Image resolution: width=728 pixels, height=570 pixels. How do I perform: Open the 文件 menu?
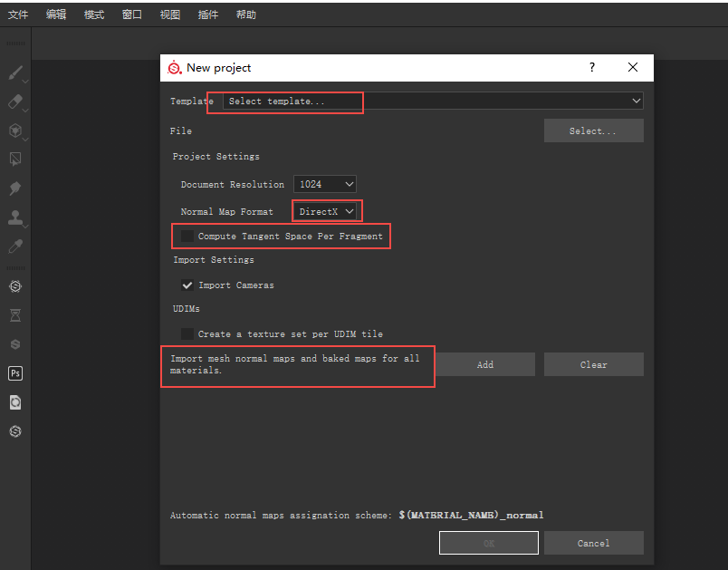[x=18, y=14]
